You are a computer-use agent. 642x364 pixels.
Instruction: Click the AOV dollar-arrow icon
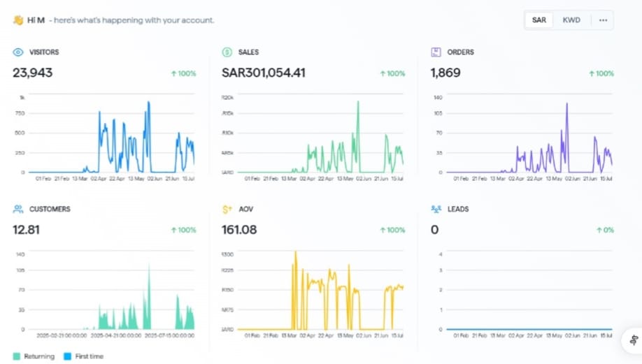227,209
